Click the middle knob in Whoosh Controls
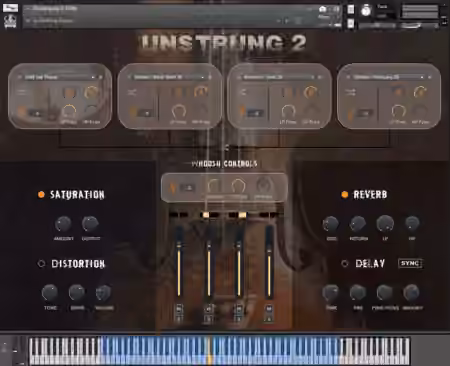 pyautogui.click(x=238, y=186)
